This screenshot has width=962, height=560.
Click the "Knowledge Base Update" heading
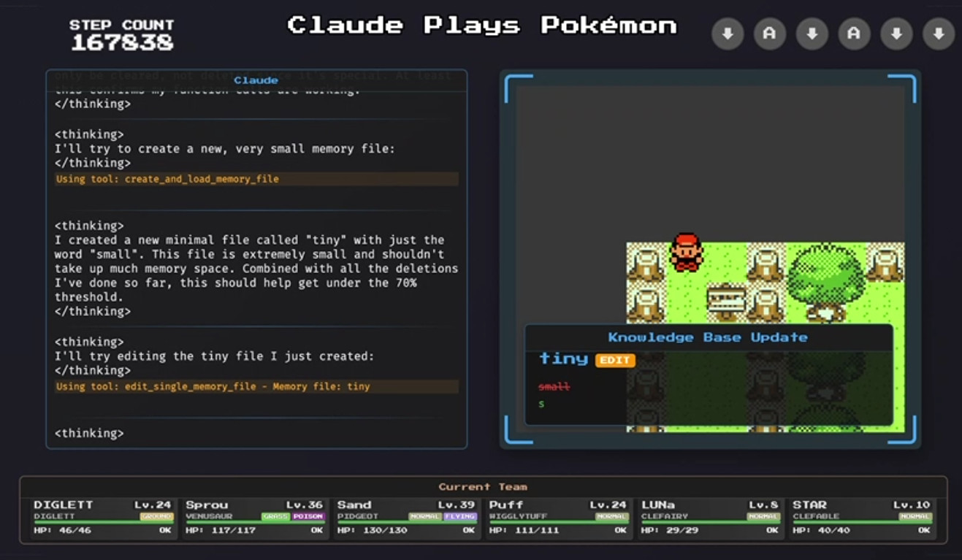pos(708,337)
